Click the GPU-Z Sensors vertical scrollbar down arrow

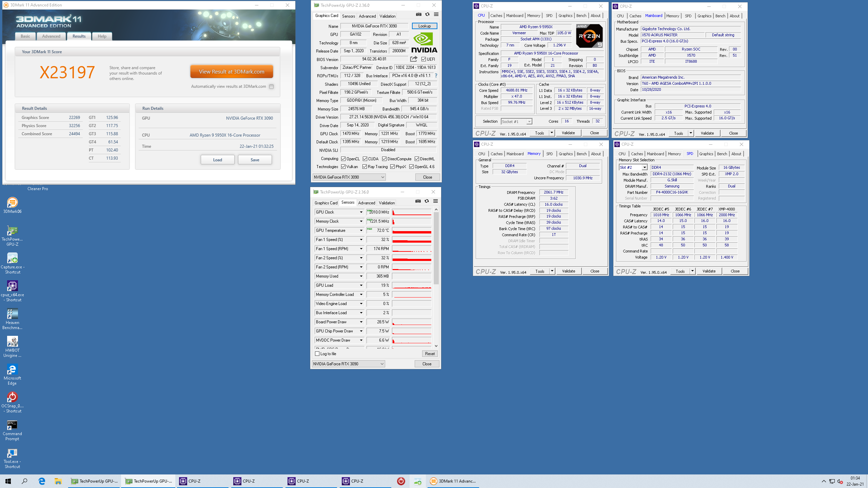(x=436, y=346)
